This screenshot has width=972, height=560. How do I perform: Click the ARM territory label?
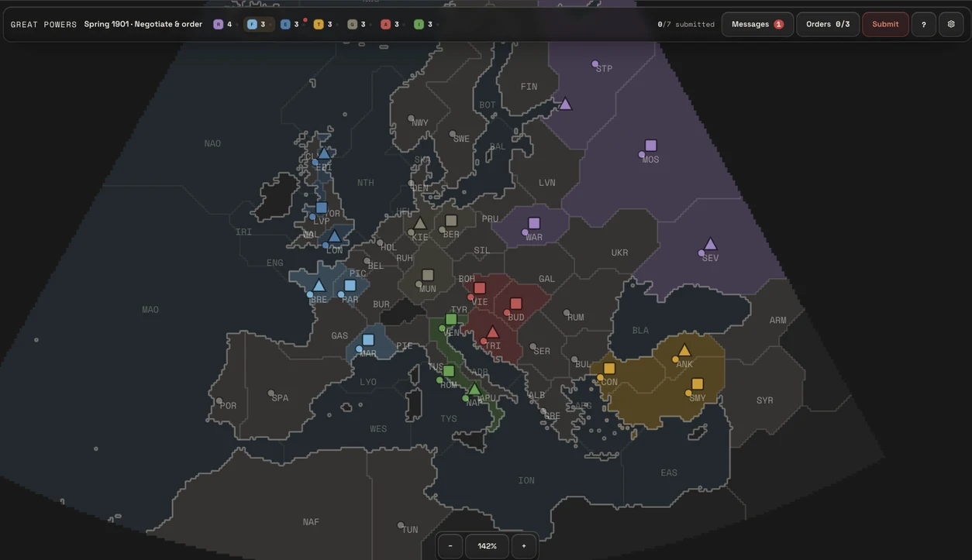click(x=777, y=320)
